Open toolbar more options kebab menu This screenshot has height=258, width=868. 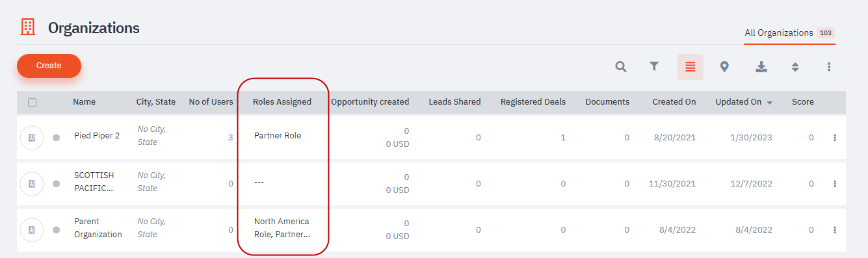[x=829, y=66]
